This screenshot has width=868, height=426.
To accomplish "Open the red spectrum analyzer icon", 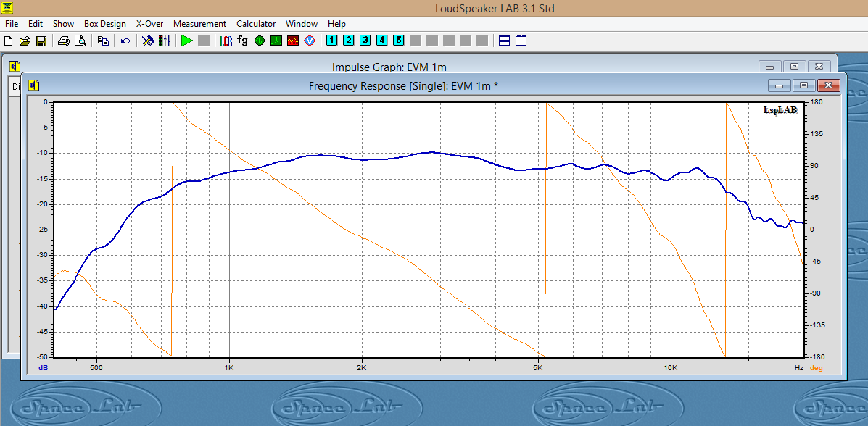I will click(x=293, y=41).
